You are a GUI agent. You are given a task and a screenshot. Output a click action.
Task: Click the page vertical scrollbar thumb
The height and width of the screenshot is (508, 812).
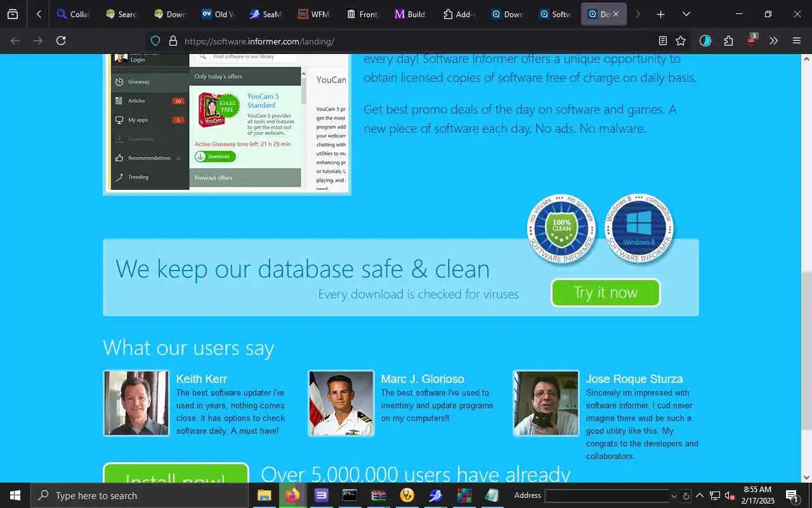(x=806, y=351)
